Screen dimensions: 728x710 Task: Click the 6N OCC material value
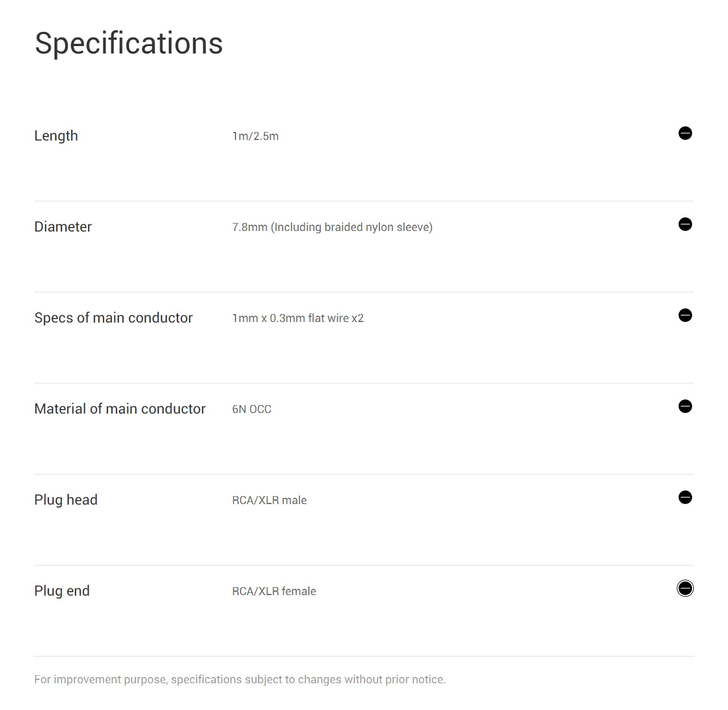(251, 409)
